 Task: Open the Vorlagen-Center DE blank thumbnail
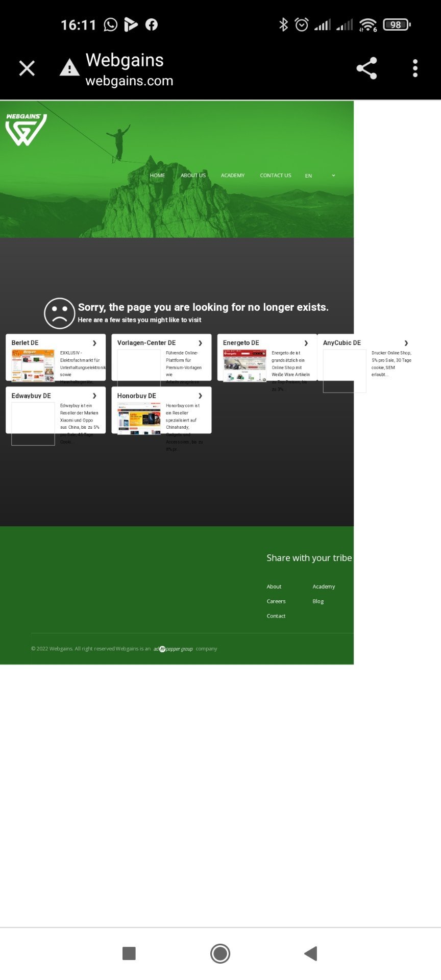139,368
